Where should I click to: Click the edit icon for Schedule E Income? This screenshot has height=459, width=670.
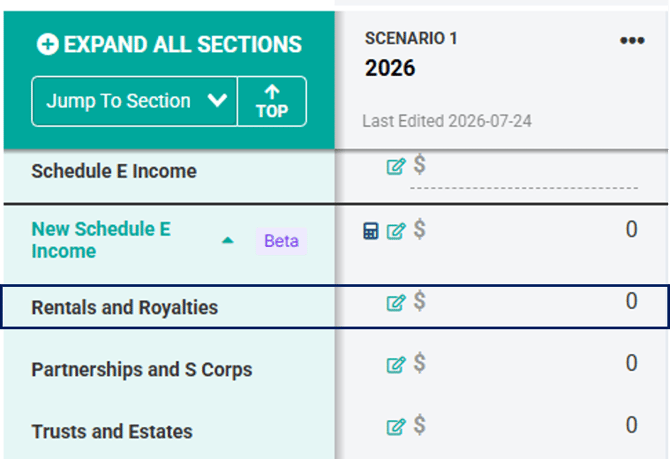396,166
